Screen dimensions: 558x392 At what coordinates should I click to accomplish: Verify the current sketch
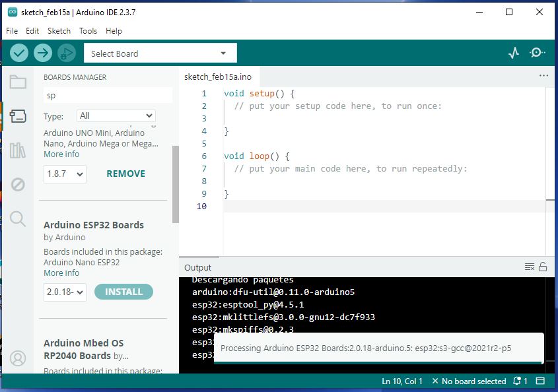(x=18, y=53)
